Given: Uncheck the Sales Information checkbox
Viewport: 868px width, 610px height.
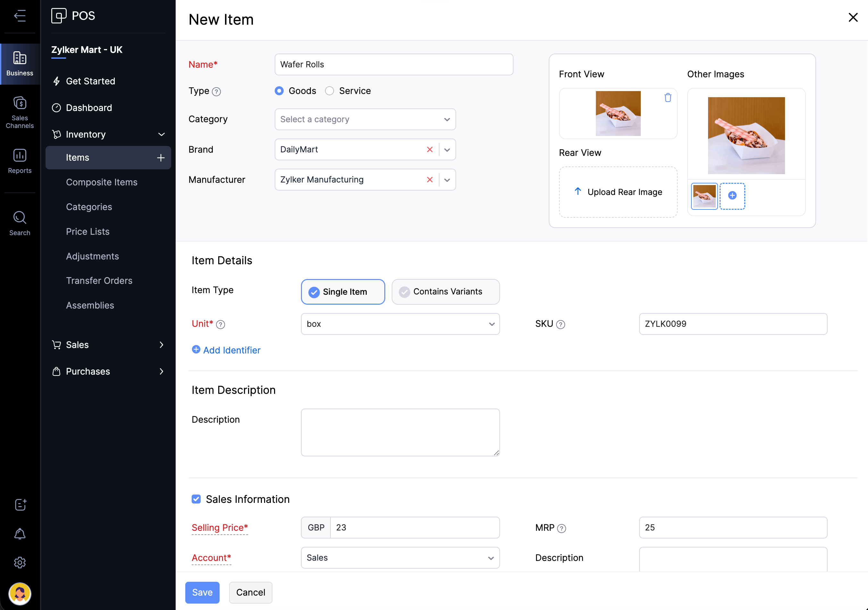Looking at the screenshot, I should 196,499.
